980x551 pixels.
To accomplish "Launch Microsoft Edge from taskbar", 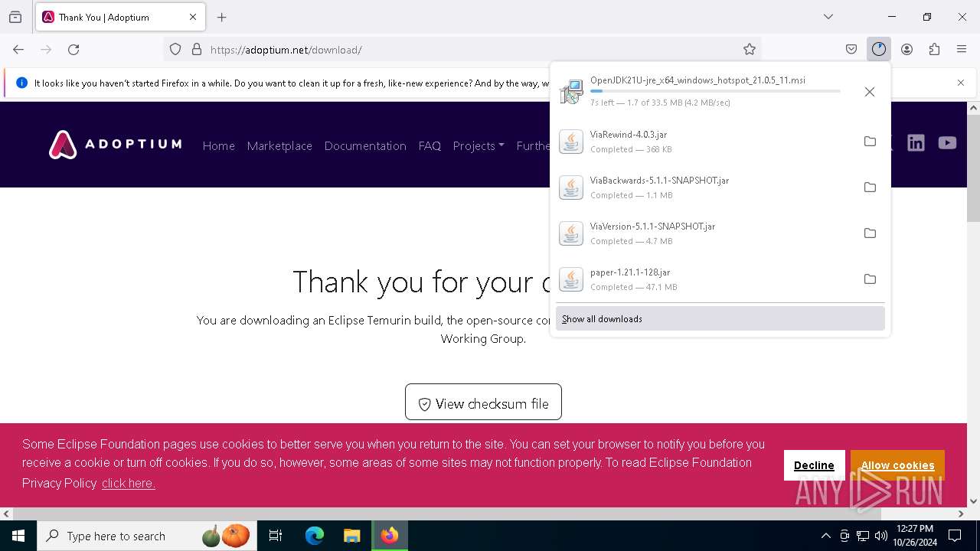I will point(315,536).
